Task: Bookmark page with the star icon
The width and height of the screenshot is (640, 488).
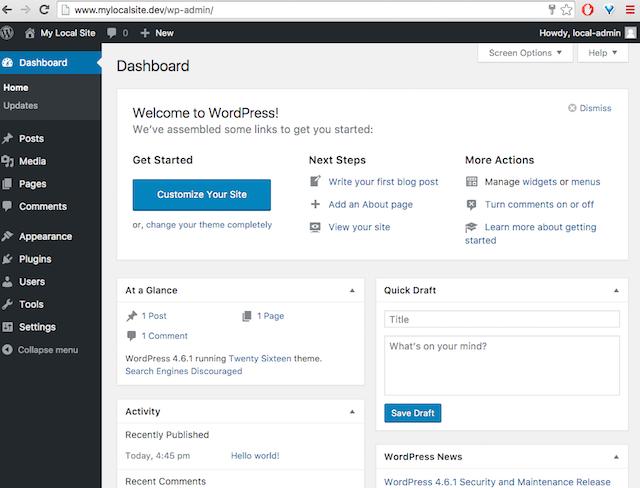Action: [x=567, y=10]
